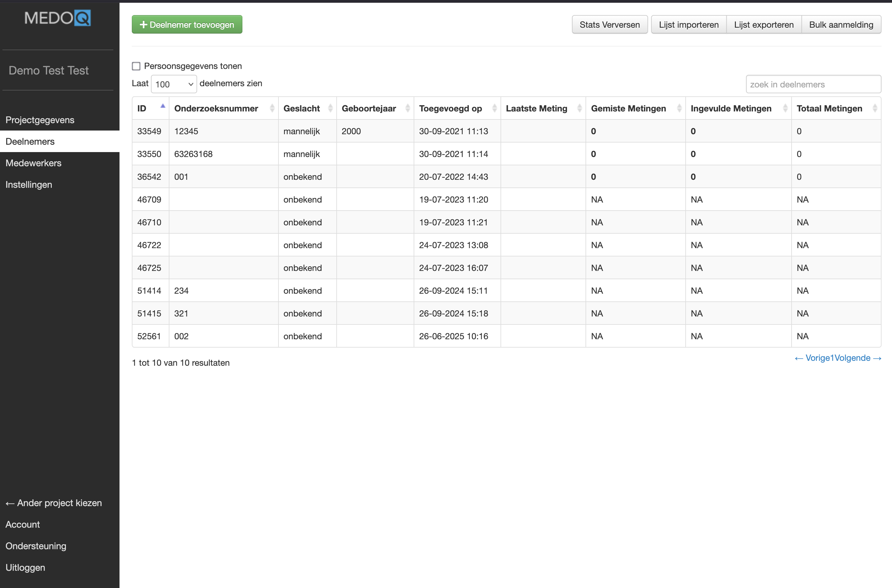The width and height of the screenshot is (892, 588).
Task: Click the Lijst importeren button
Action: pyautogui.click(x=689, y=24)
